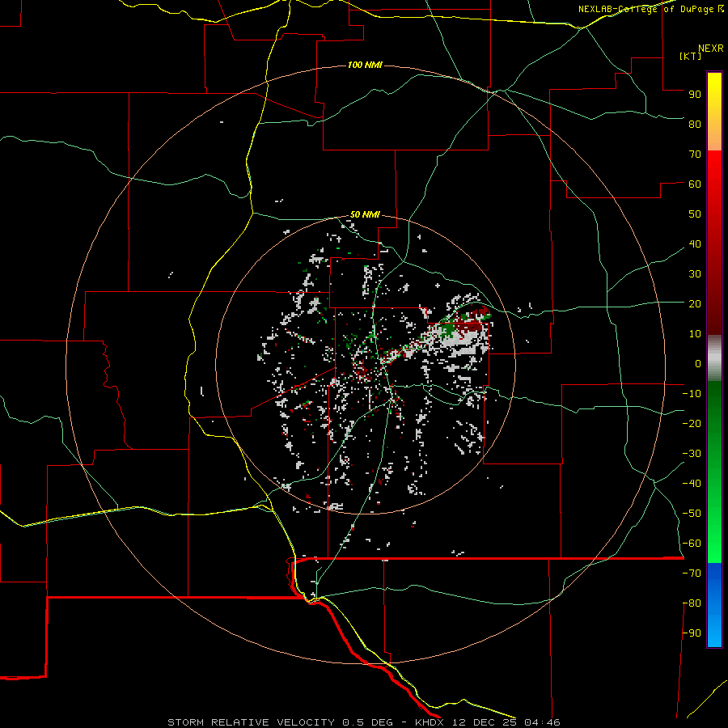
Task: Click the -50 value on velocity scale
Action: click(x=692, y=514)
